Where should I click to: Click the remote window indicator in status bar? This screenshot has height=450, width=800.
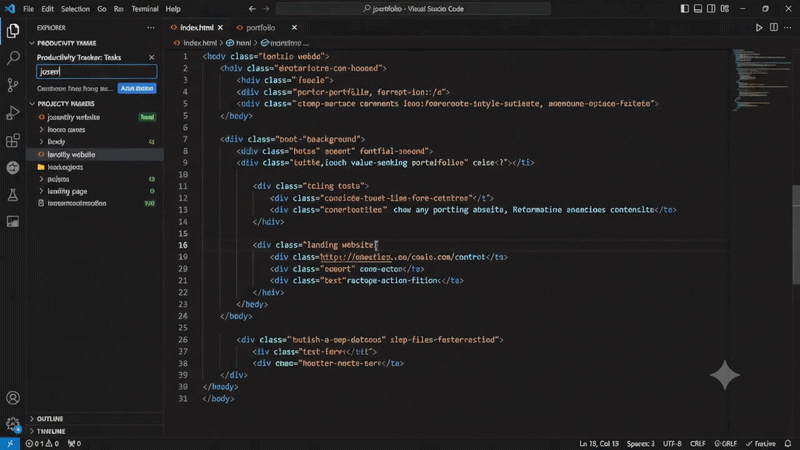10,444
